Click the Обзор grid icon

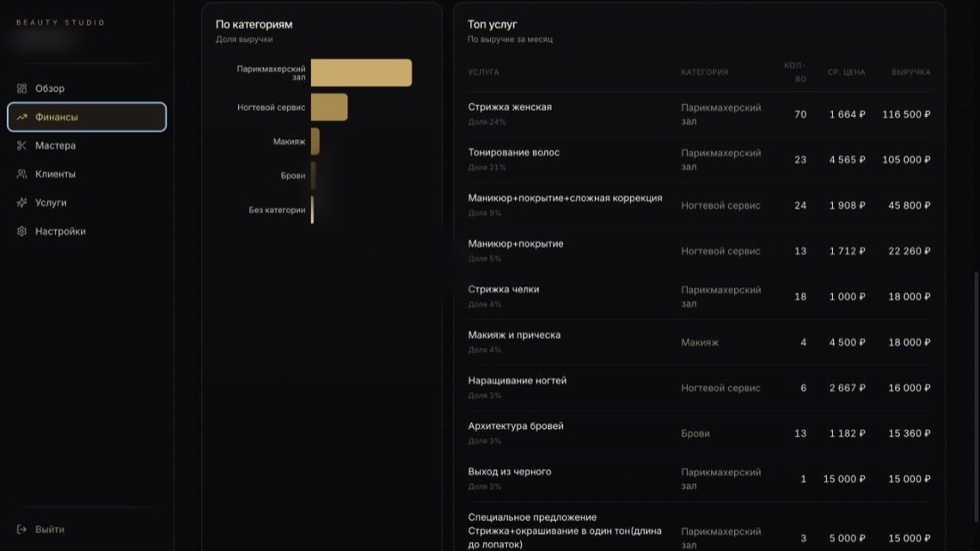coord(22,88)
